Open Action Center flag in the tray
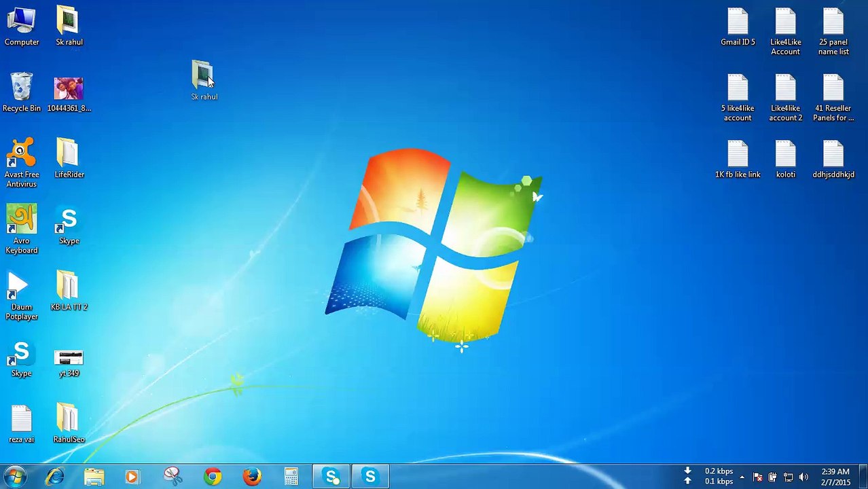This screenshot has height=489, width=868. 757,477
